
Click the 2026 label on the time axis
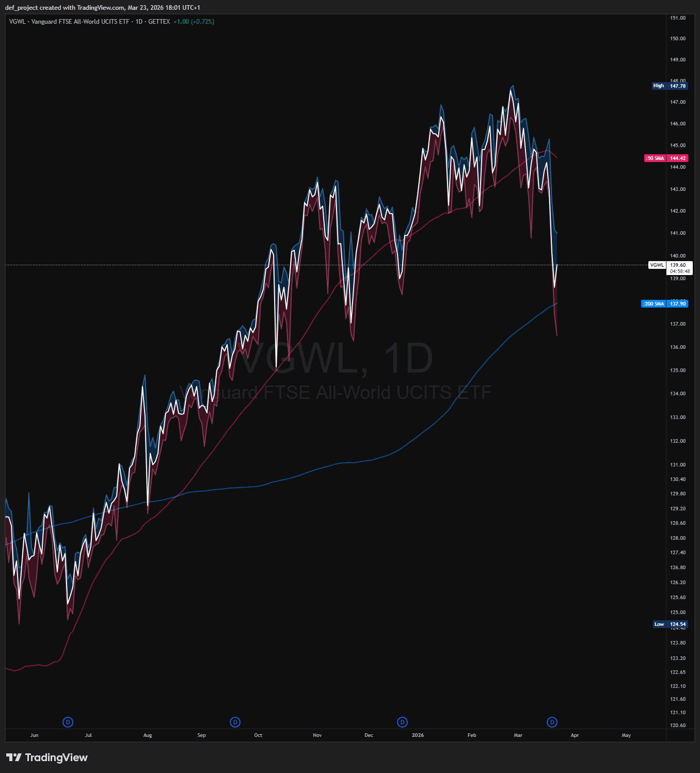coord(418,735)
